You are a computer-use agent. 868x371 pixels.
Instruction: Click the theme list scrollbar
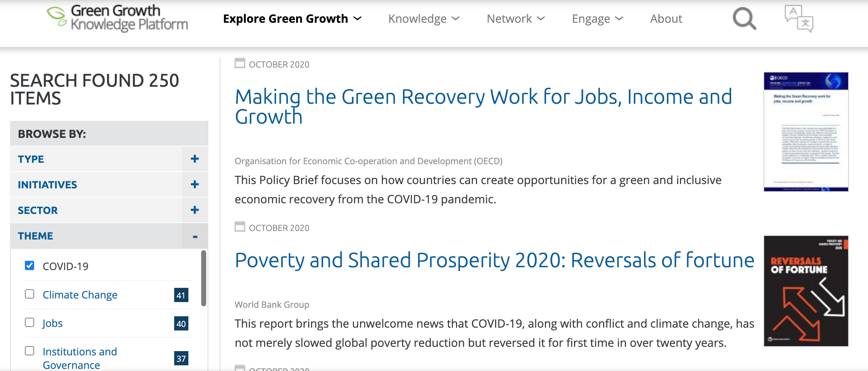tap(204, 278)
